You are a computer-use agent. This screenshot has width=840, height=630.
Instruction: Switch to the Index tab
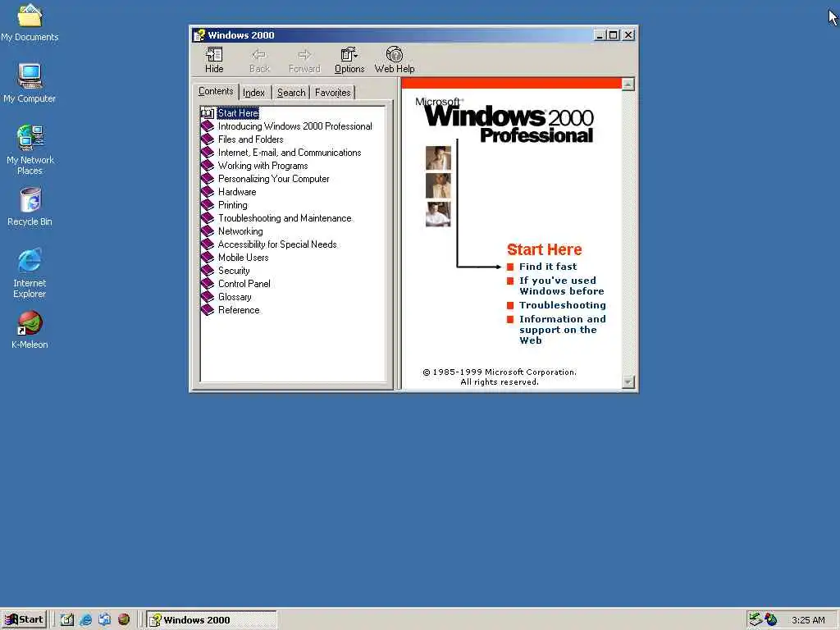click(x=254, y=93)
